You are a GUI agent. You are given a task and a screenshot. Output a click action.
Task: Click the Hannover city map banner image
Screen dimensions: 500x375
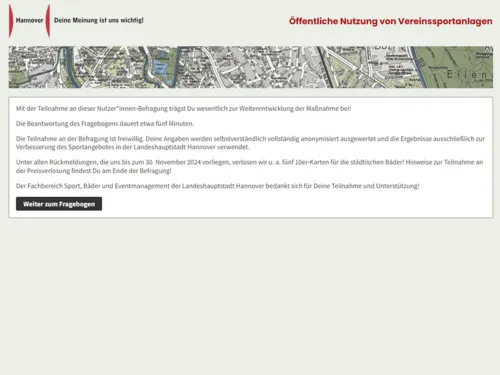(x=251, y=67)
